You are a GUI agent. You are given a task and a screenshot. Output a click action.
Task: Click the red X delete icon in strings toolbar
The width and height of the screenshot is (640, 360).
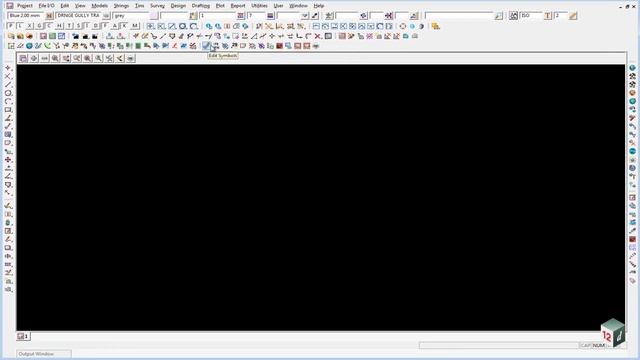tap(318, 36)
